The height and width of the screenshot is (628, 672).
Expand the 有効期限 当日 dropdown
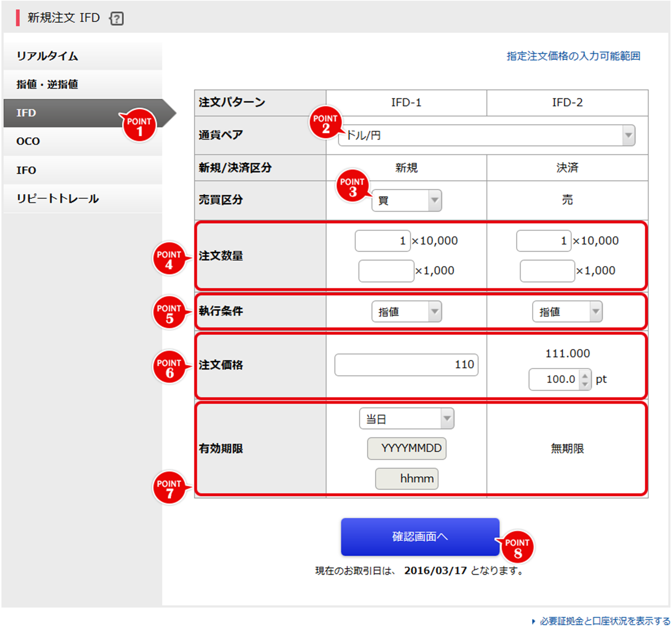tap(406, 419)
